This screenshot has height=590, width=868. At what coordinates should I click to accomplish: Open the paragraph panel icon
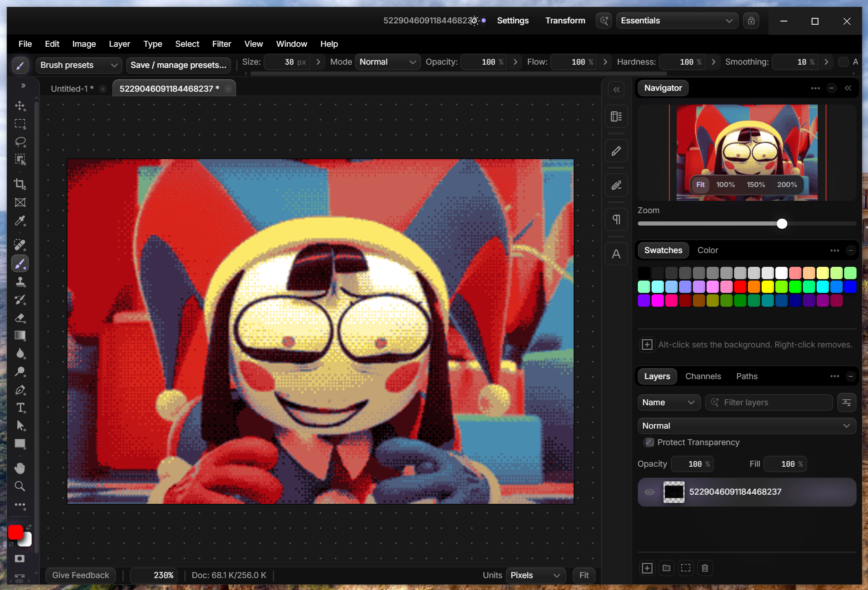pos(617,220)
